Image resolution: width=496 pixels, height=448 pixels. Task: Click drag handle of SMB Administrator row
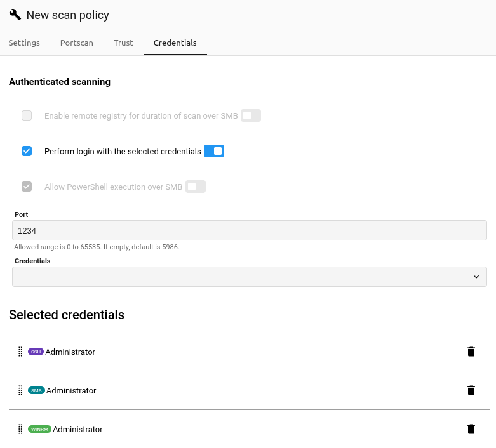pos(20,390)
